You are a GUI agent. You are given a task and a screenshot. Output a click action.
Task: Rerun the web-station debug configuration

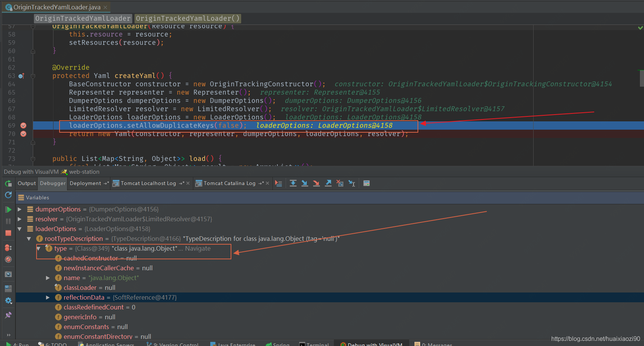tap(8, 184)
